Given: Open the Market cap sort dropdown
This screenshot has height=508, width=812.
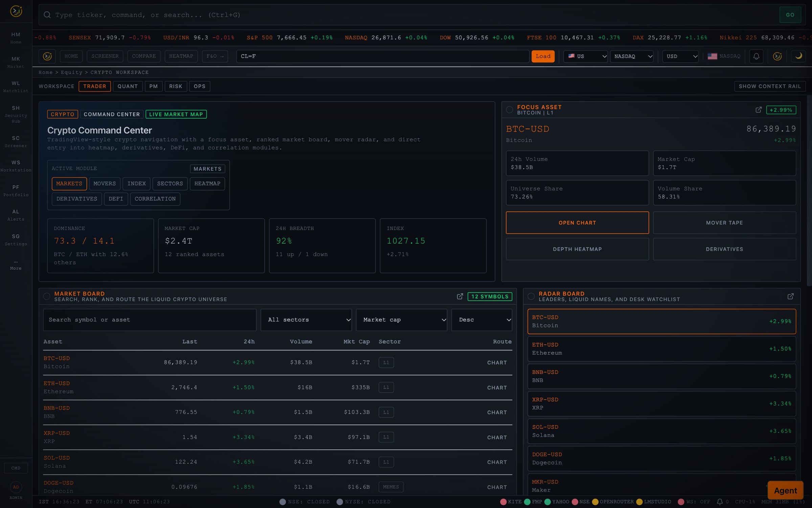Looking at the screenshot, I should point(402,320).
